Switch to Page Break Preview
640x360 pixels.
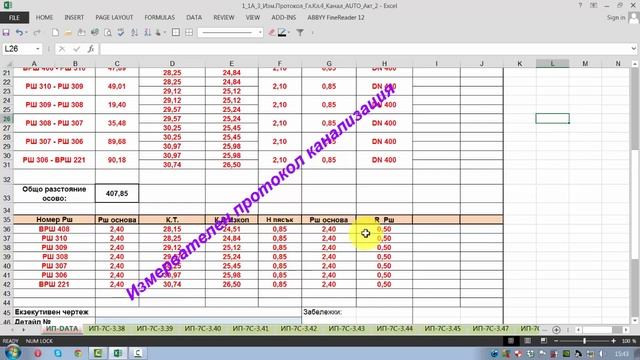tap(544, 341)
